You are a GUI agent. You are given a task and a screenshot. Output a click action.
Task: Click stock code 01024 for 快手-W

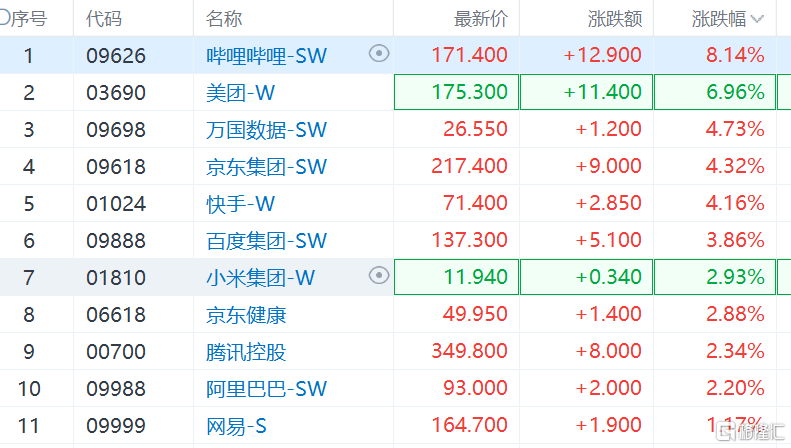tap(116, 204)
